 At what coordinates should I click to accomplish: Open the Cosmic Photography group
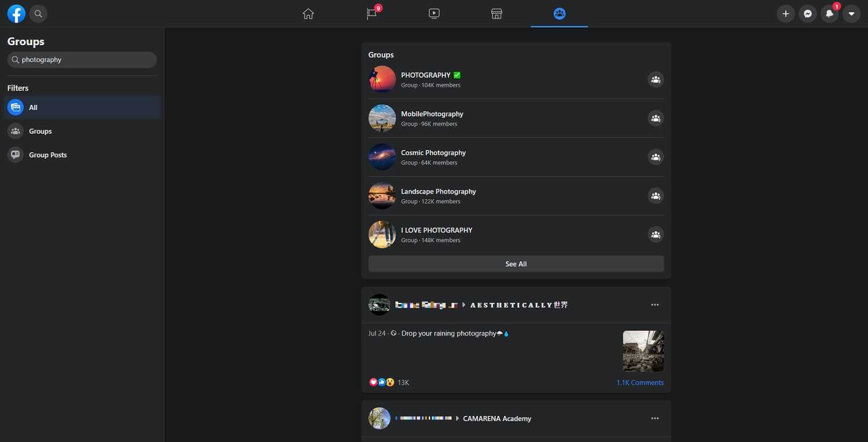click(433, 153)
